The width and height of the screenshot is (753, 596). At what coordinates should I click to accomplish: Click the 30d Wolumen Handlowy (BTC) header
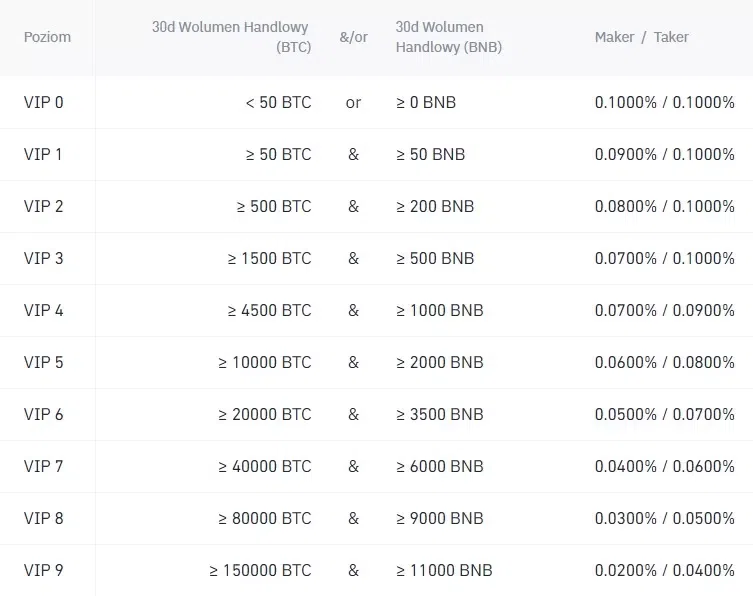pos(230,37)
